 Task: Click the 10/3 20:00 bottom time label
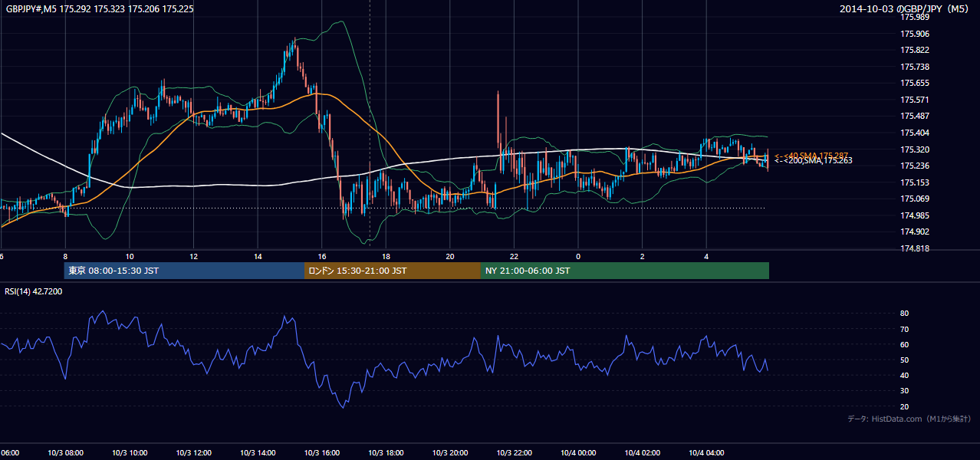(x=450, y=453)
